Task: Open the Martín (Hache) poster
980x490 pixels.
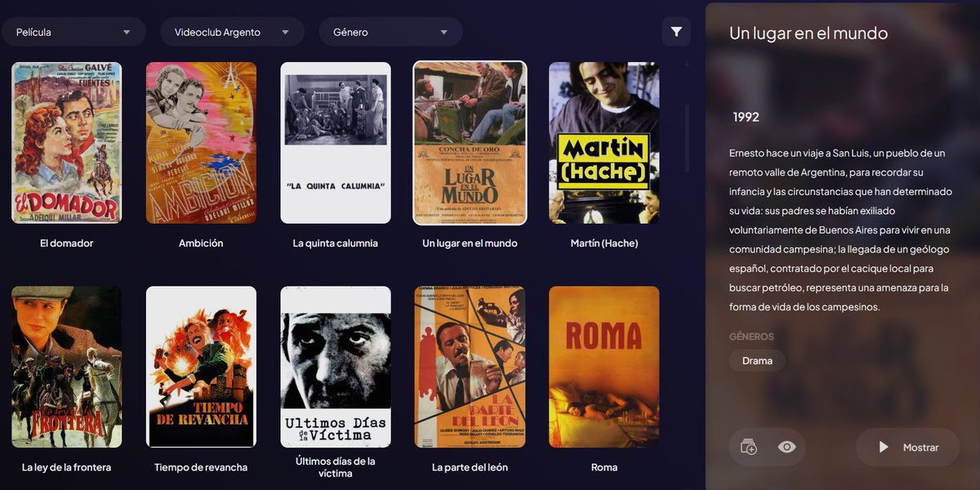Action: point(604,143)
